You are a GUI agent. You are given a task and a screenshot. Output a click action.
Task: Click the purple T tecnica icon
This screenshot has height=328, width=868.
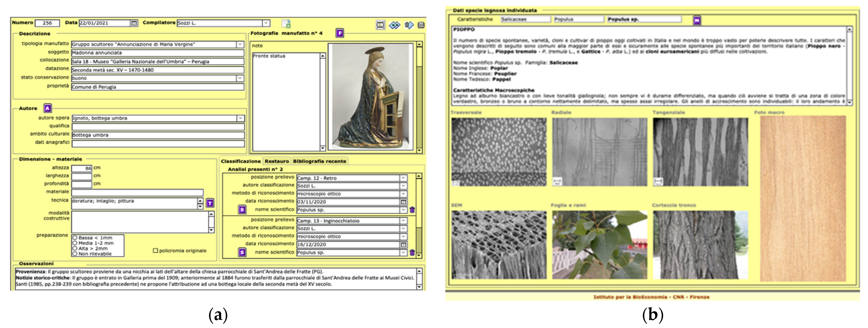pos(210,203)
